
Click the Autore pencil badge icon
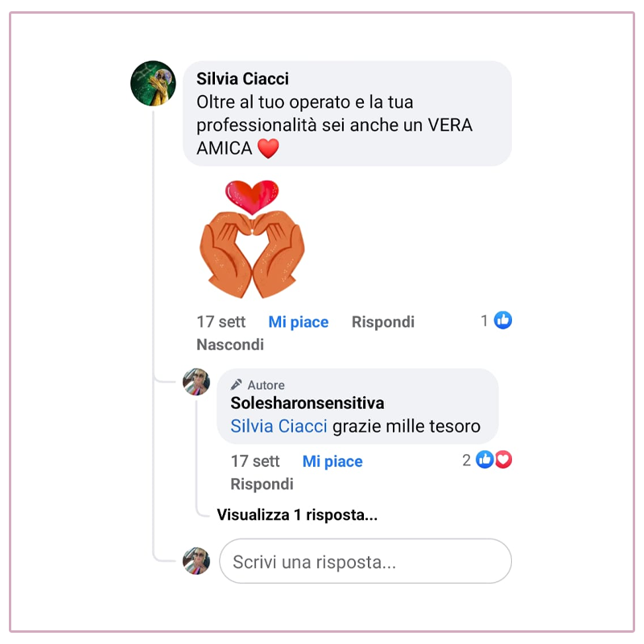pos(236,385)
